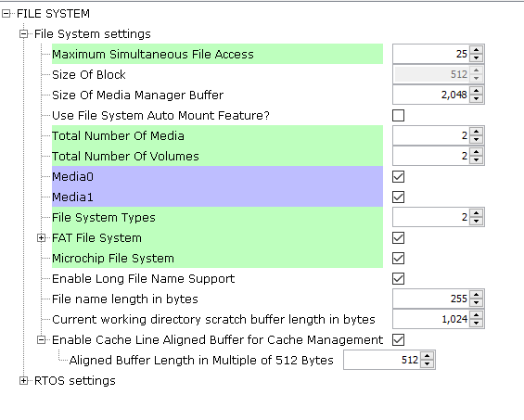Uncheck Microchip File System option
Viewport: 524px width, 420px height.
[399, 259]
